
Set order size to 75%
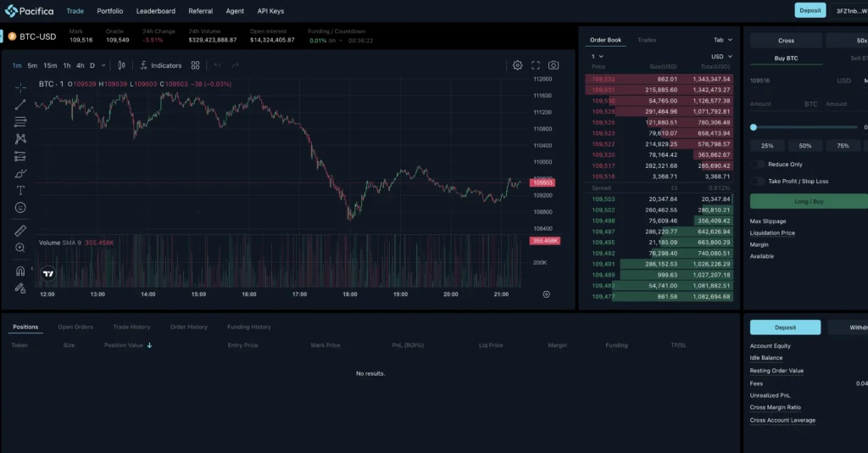pos(843,146)
